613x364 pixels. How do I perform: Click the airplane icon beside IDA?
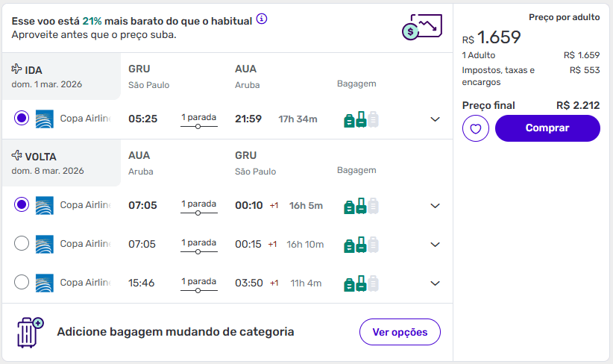click(x=17, y=69)
